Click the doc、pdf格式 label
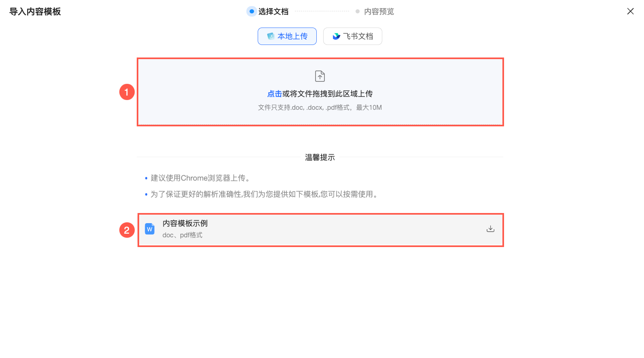 pyautogui.click(x=182, y=235)
